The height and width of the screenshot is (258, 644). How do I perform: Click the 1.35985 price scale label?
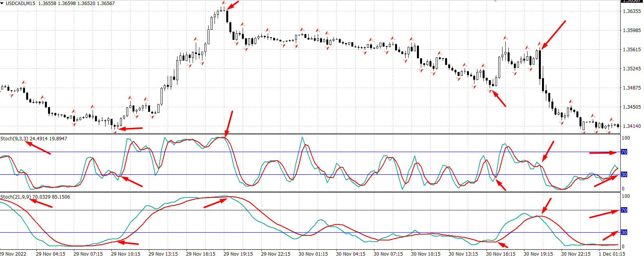(x=631, y=30)
